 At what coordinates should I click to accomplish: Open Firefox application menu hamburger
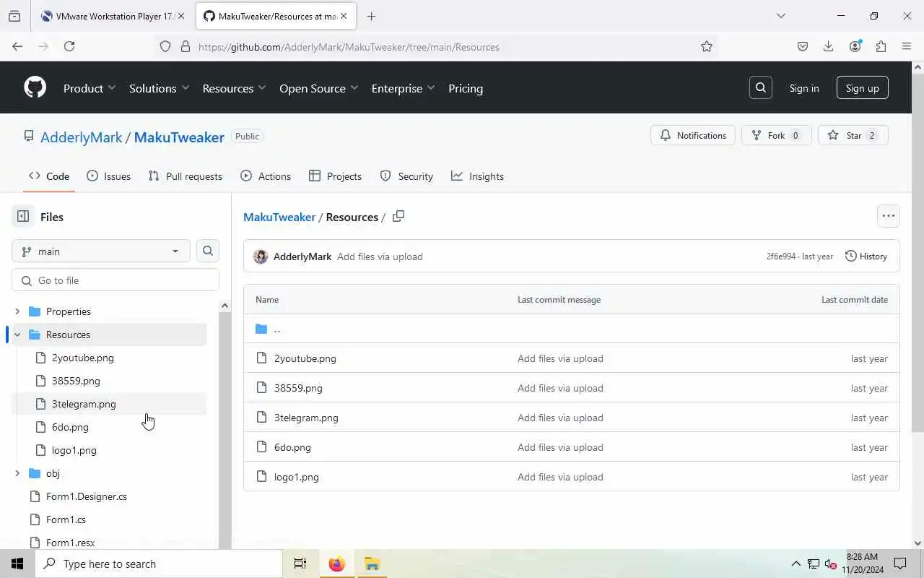(x=907, y=46)
